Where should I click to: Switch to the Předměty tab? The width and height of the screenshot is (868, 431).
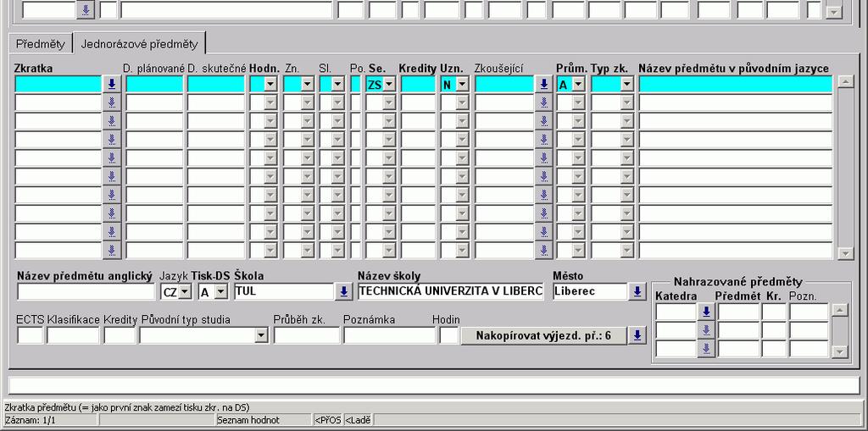point(41,44)
